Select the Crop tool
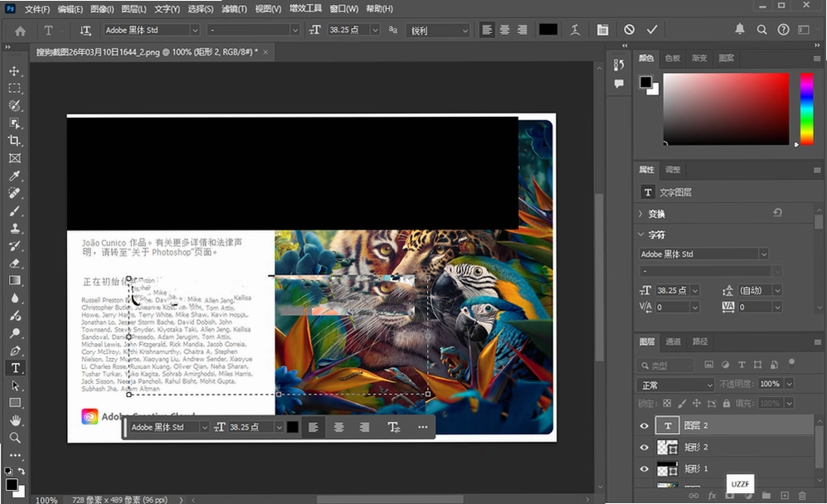 click(x=14, y=140)
